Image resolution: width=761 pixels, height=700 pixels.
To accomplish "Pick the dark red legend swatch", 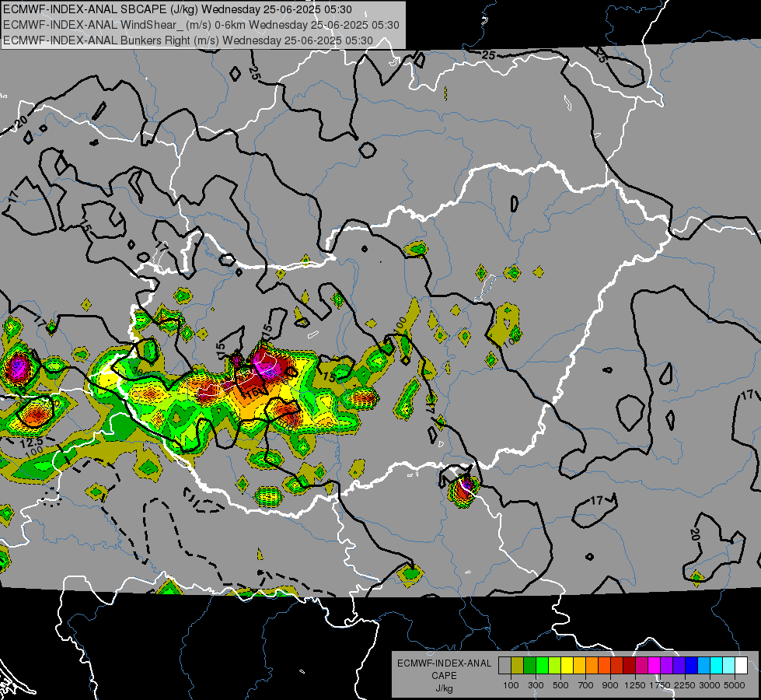I will (x=629, y=666).
